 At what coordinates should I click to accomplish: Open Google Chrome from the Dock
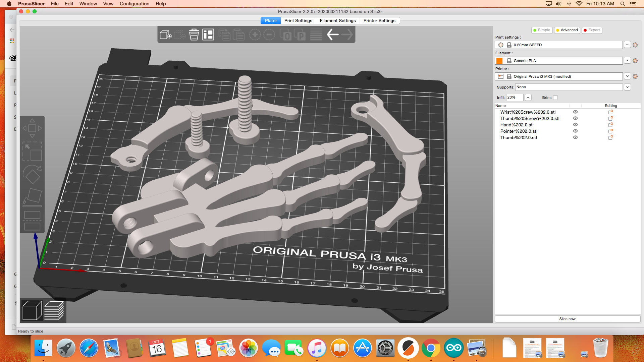431,348
